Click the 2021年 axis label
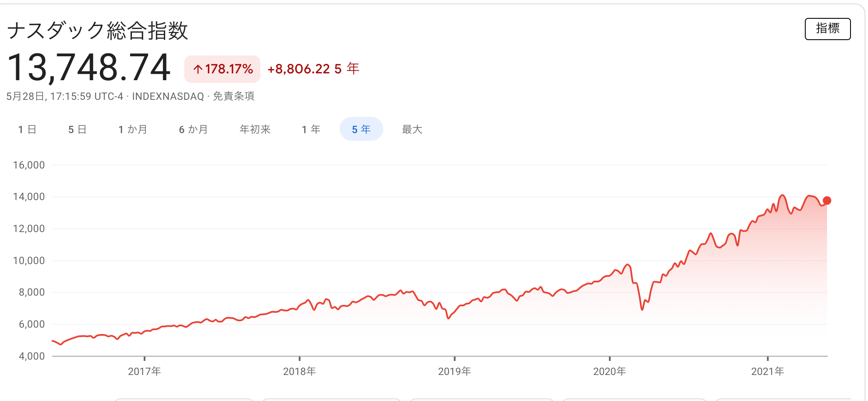Viewport: 868px width, 401px height. coord(767,371)
